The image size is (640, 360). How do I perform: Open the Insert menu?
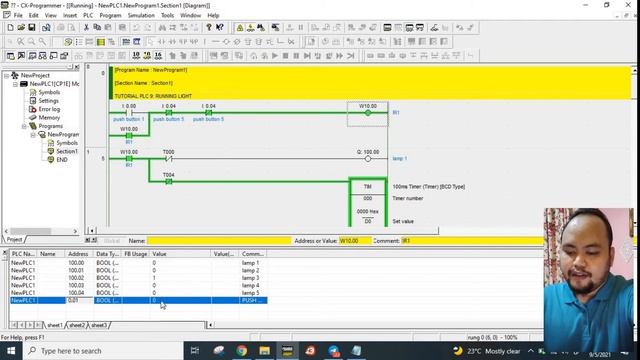70,16
